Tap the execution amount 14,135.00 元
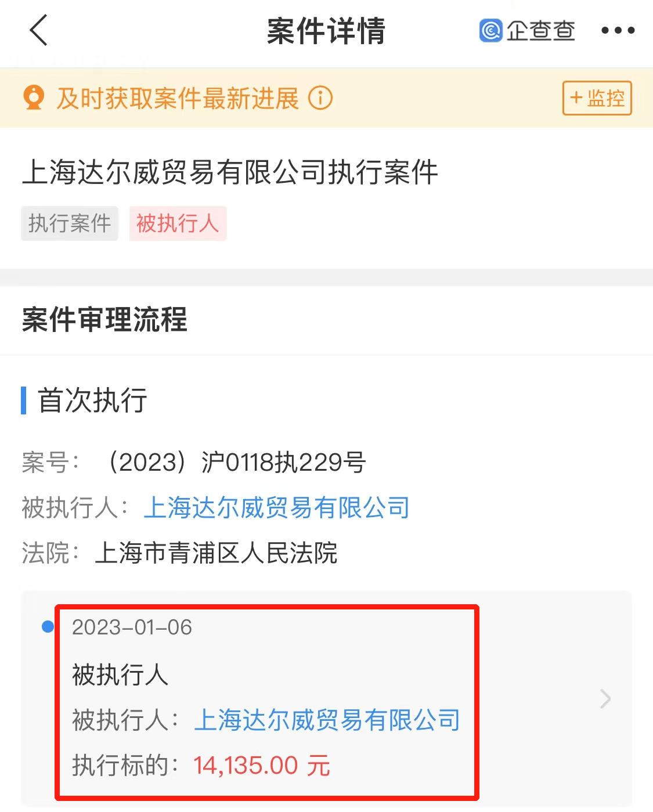The image size is (653, 812). pyautogui.click(x=262, y=765)
